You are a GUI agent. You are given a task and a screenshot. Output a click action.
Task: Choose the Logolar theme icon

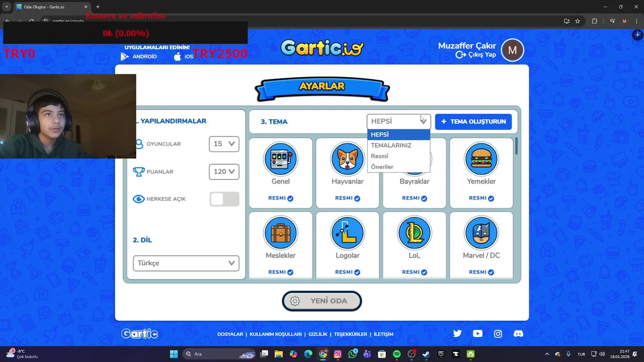pyautogui.click(x=348, y=233)
